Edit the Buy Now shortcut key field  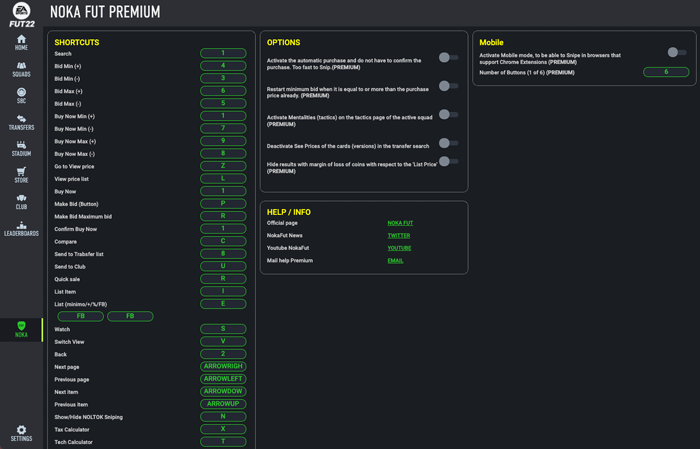(x=223, y=191)
